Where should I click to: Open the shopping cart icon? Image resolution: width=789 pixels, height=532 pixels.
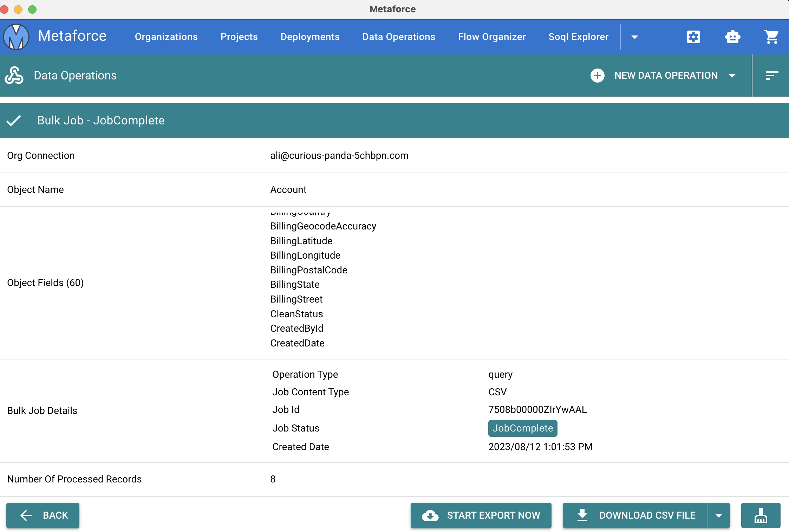pos(771,37)
